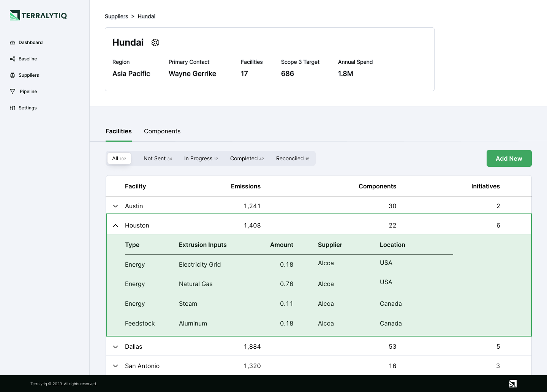Select the San Antonio facility name

pyautogui.click(x=142, y=366)
